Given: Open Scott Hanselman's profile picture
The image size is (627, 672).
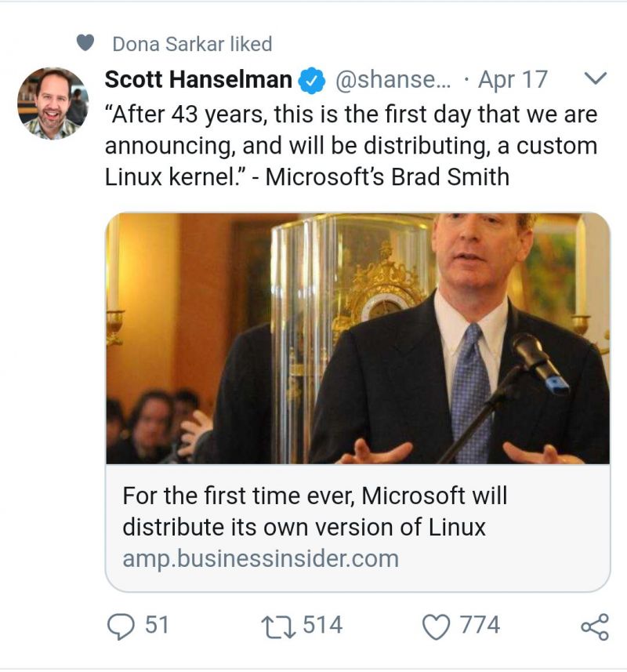Looking at the screenshot, I should [x=53, y=104].
